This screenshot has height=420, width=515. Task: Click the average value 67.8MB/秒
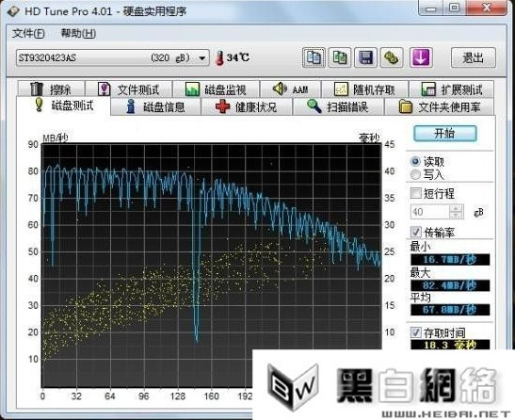pyautogui.click(x=450, y=310)
